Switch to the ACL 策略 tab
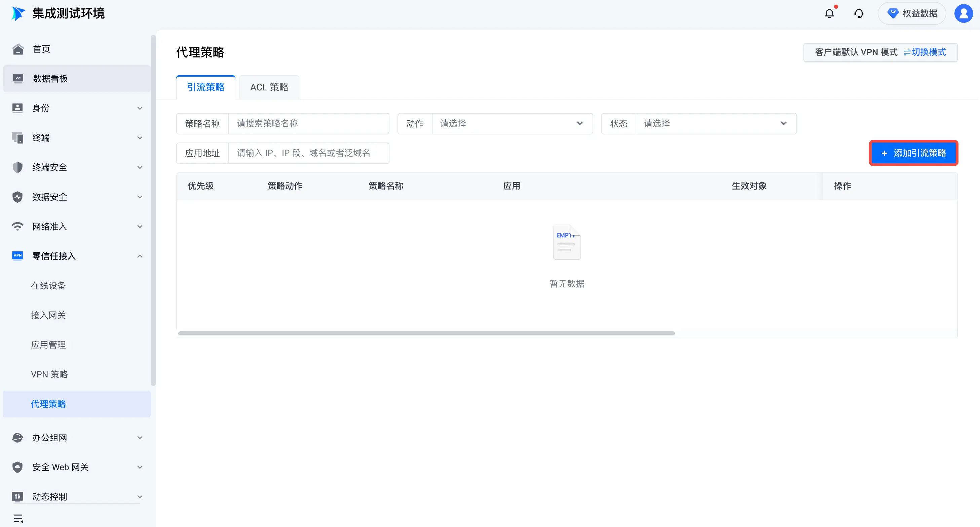Image resolution: width=980 pixels, height=527 pixels. coord(269,87)
